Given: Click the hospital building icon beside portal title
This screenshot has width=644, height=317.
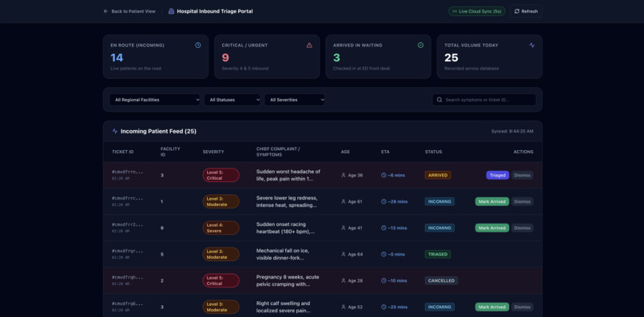Looking at the screenshot, I should tap(171, 11).
